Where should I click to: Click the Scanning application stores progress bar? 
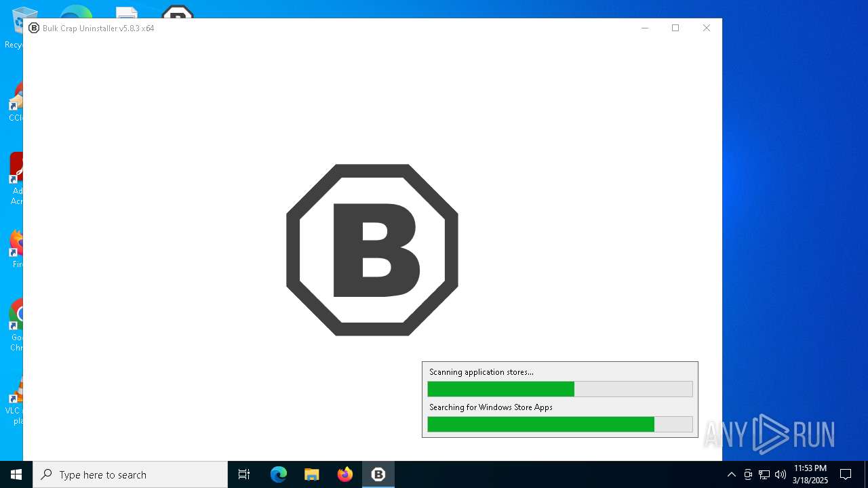[560, 389]
